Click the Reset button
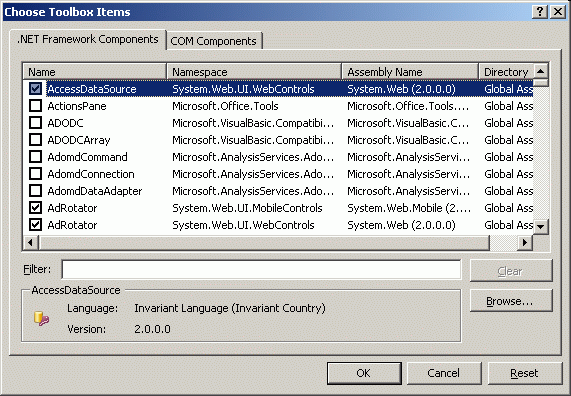 (x=524, y=373)
